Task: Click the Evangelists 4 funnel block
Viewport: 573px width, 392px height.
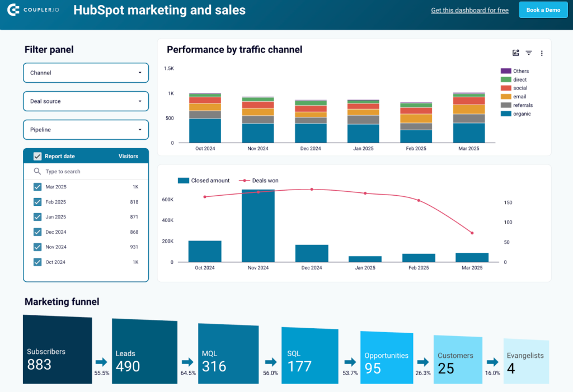Action: pyautogui.click(x=526, y=361)
